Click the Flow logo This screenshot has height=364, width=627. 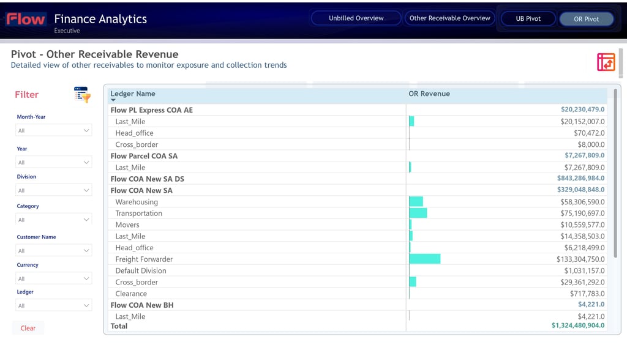26,19
